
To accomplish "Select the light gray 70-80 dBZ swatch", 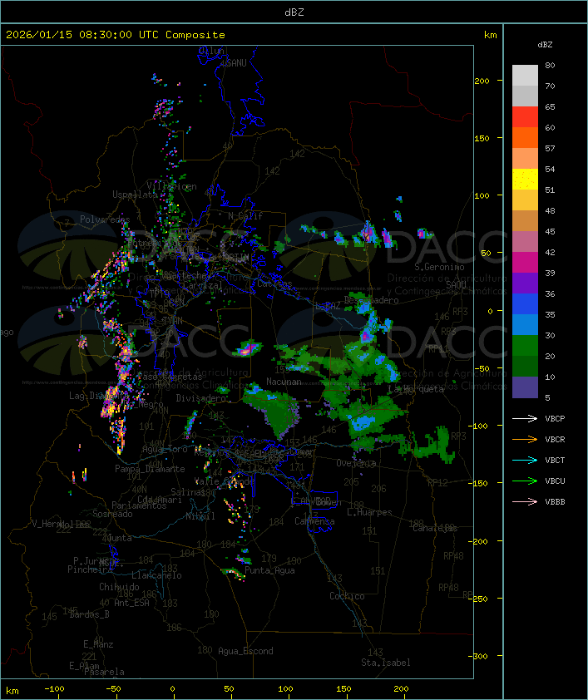I will point(525,76).
